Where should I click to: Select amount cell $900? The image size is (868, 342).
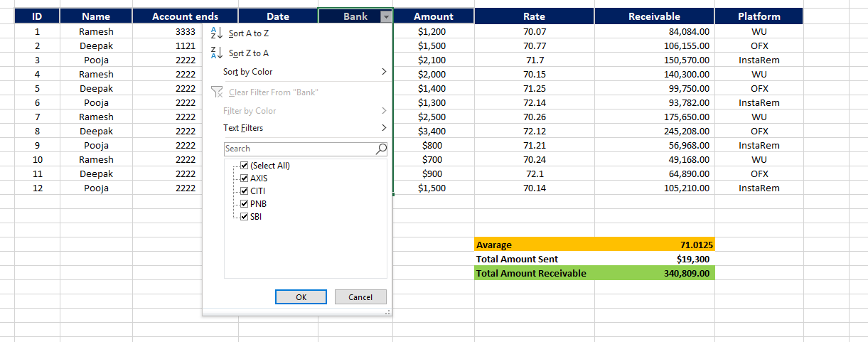point(434,173)
